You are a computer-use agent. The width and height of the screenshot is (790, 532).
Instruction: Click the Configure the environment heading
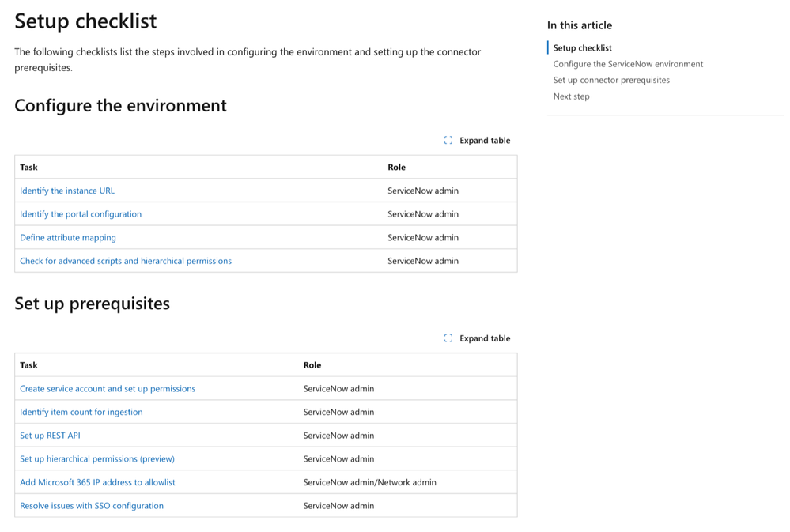(x=120, y=106)
